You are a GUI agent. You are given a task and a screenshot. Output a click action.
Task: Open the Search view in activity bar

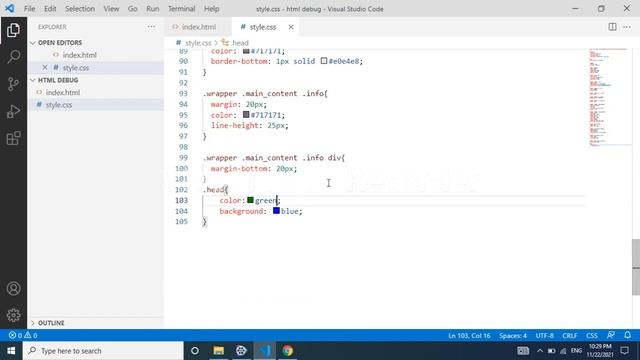tap(13, 57)
